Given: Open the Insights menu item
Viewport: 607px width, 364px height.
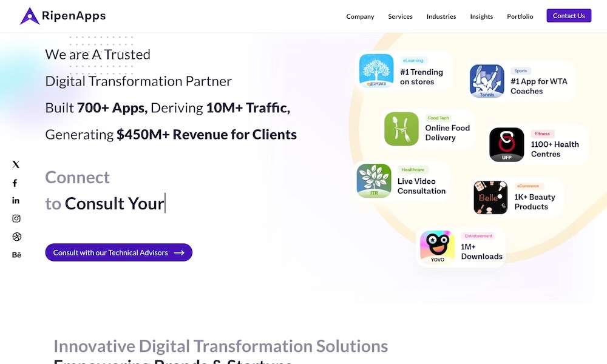Looking at the screenshot, I should click(481, 16).
